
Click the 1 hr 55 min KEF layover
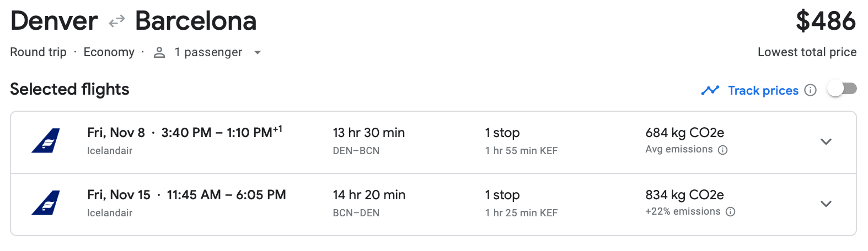coord(521,151)
